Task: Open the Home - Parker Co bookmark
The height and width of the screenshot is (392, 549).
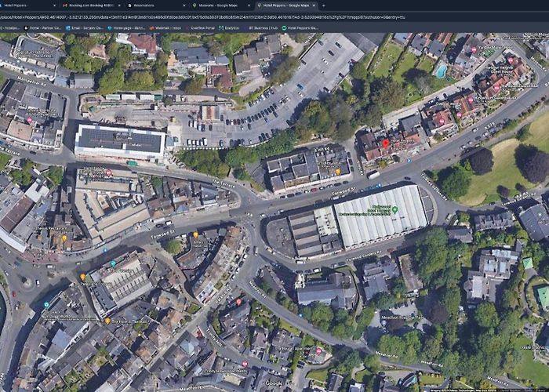Action: [42, 27]
